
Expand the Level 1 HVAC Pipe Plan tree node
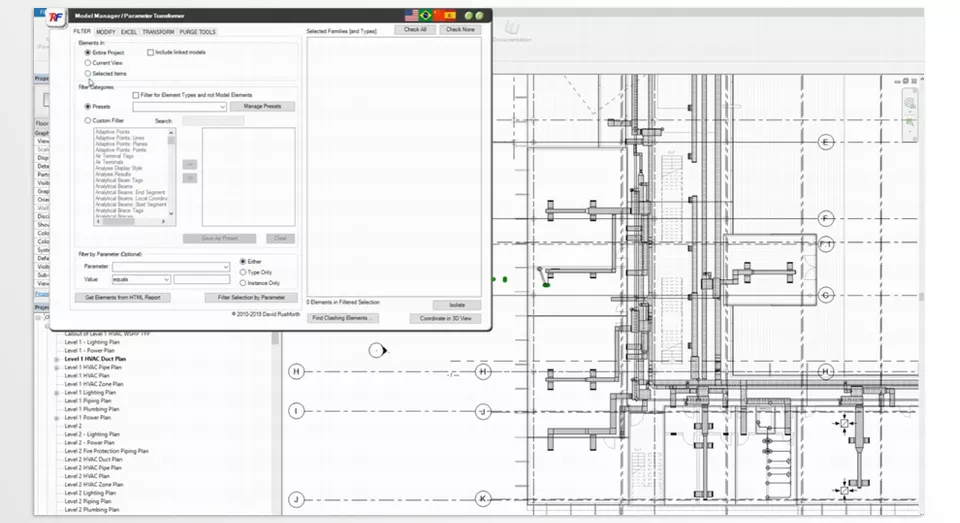(x=57, y=368)
